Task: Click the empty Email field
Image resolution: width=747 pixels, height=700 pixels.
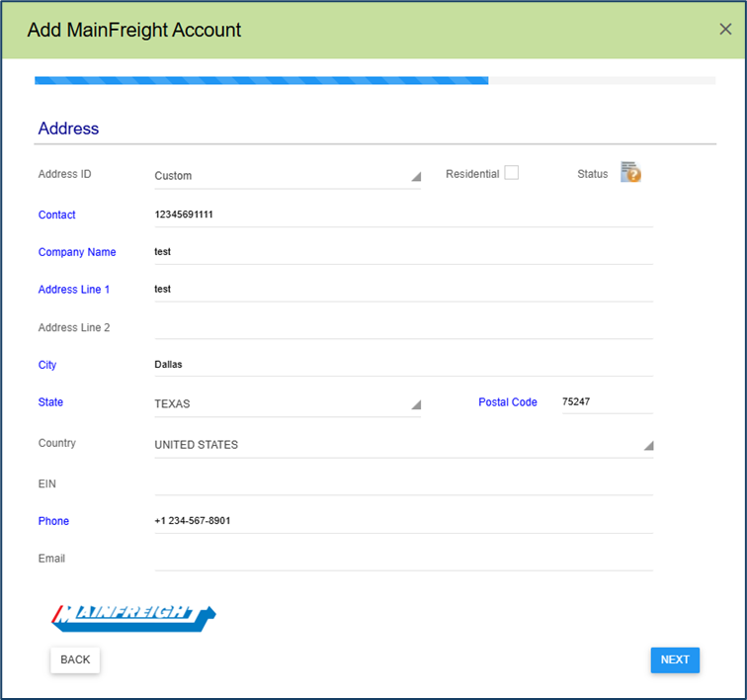Action: pos(403,559)
